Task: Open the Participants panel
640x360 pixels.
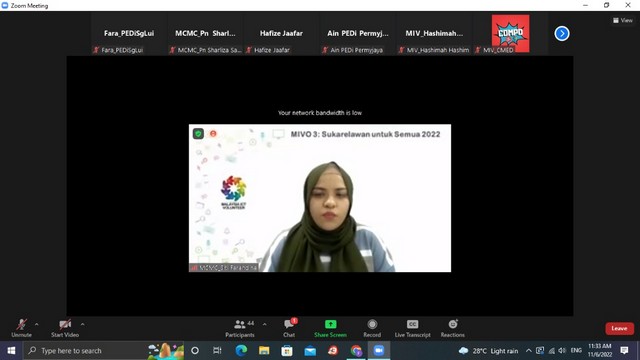Action: pos(240,329)
